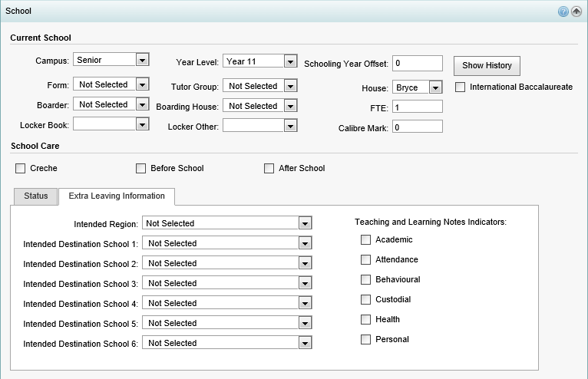Click the School Care heading text
The height and width of the screenshot is (379, 588).
[35, 146]
